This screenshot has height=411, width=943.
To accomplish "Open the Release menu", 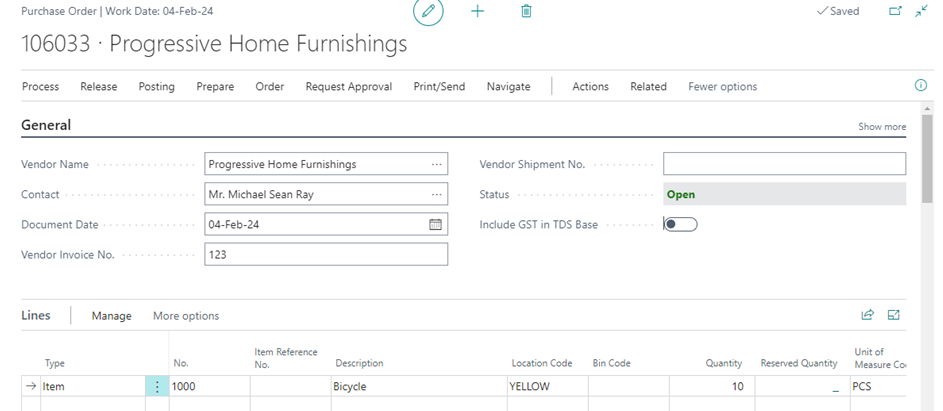I will click(99, 87).
